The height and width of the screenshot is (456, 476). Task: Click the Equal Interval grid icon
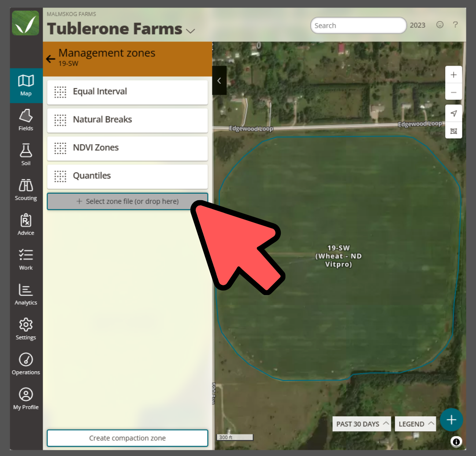[x=60, y=92]
